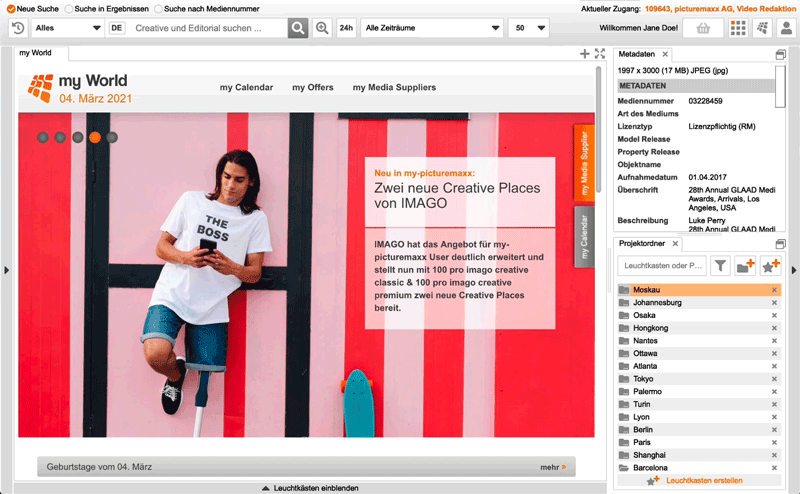Switch to the Metadaten tab
800x494 pixels.
[636, 54]
